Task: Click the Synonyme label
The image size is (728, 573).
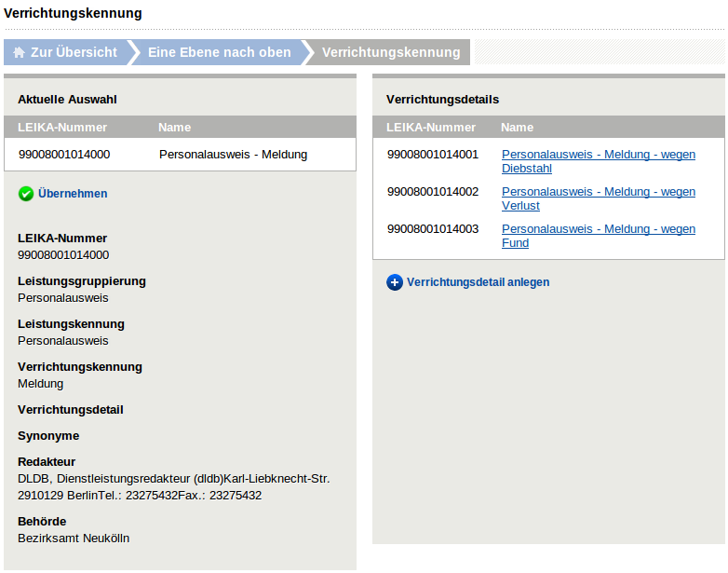Action: 48,436
